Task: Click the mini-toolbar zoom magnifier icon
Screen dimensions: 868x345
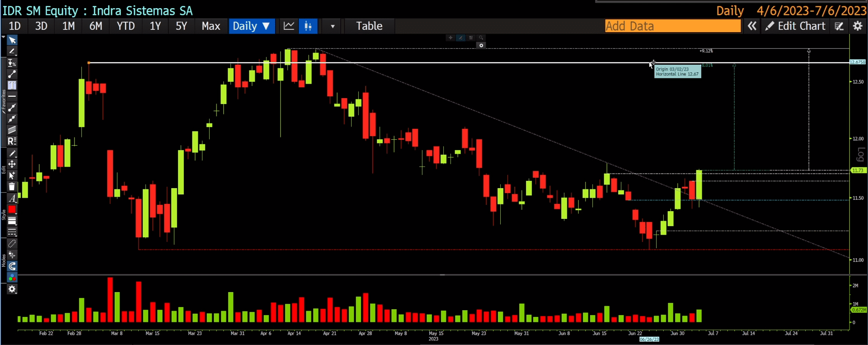Action: (481, 38)
